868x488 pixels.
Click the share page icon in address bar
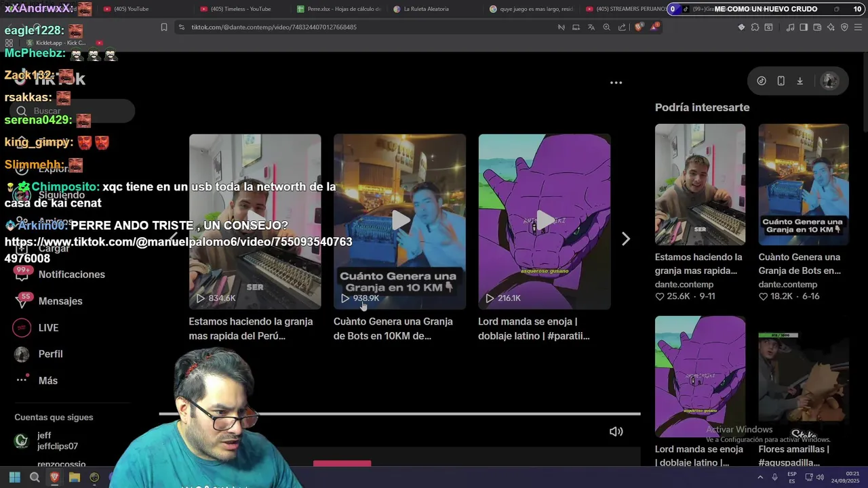pos(622,27)
